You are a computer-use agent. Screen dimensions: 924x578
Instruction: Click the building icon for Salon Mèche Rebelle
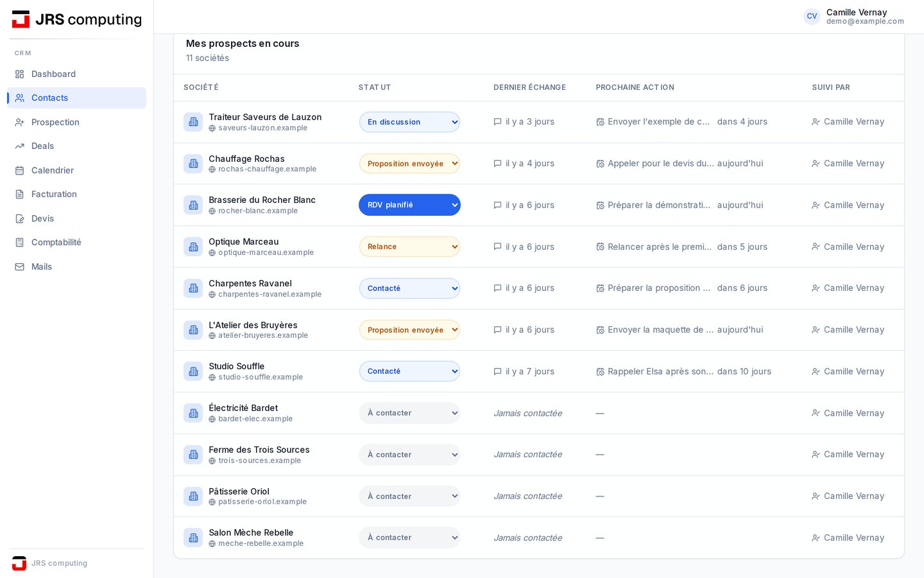193,538
